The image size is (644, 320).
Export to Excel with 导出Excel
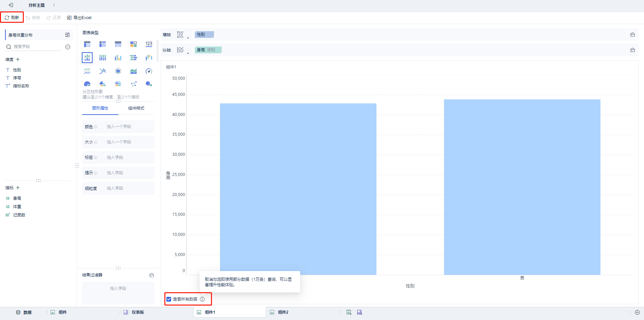[79, 18]
